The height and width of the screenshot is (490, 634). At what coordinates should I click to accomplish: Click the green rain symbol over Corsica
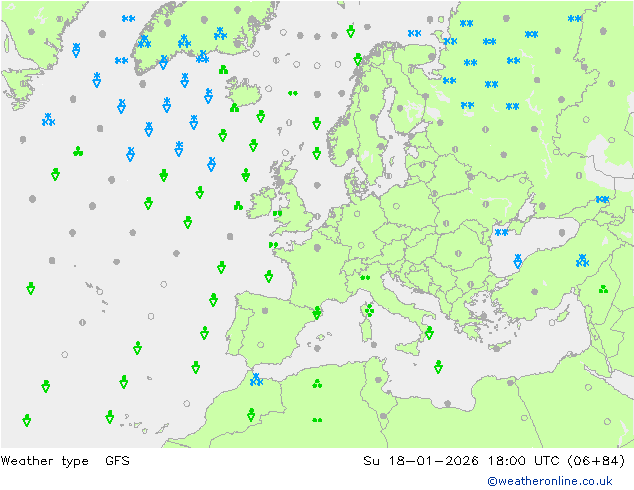pyautogui.click(x=369, y=310)
